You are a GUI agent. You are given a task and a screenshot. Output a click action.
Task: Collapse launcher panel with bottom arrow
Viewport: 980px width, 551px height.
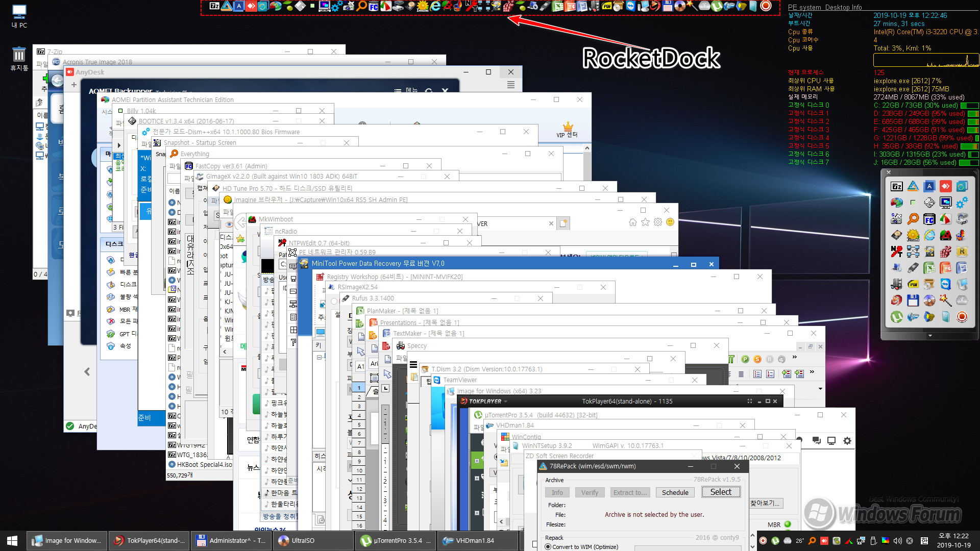tap(930, 336)
